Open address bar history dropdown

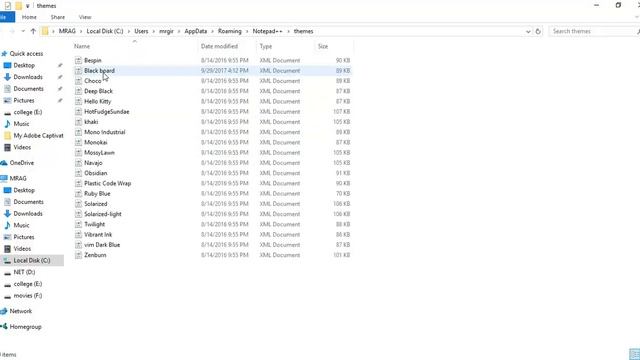pos(528,31)
